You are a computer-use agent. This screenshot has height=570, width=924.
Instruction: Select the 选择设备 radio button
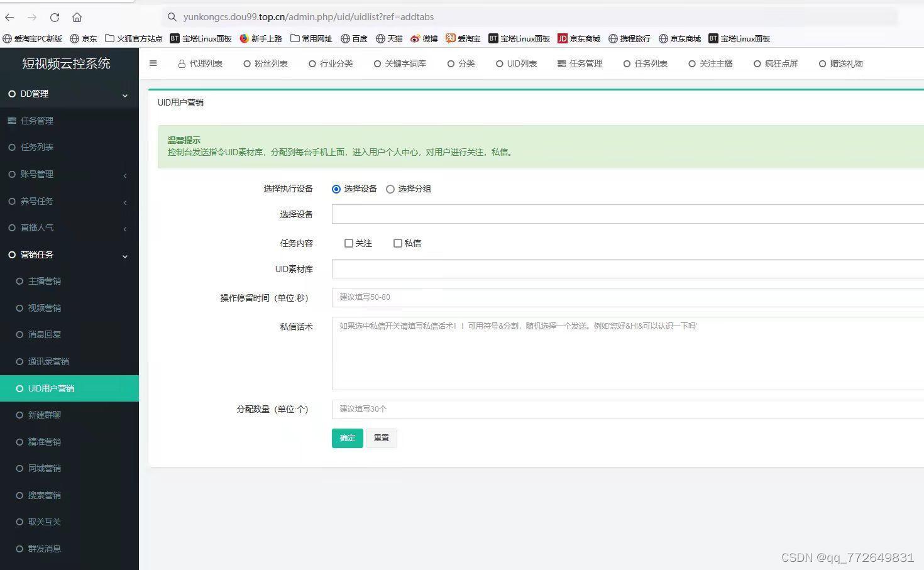(x=336, y=189)
